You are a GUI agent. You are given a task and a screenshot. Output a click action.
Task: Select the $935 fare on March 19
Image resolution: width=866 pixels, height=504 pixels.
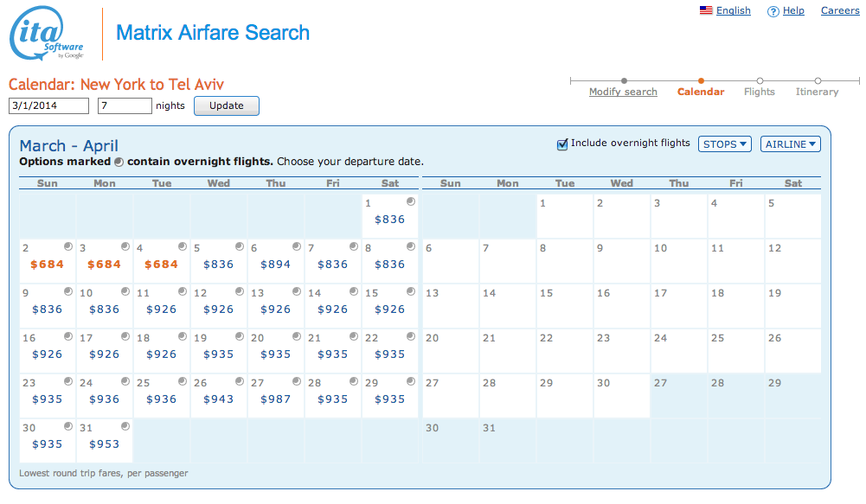(x=219, y=354)
